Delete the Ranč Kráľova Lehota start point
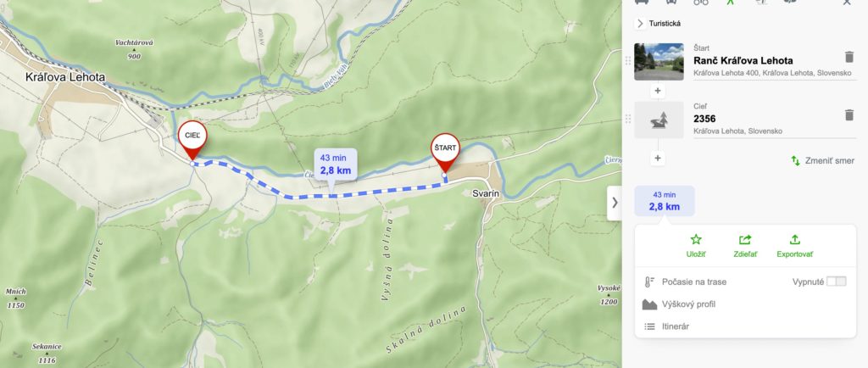Viewport: 868px width, 368px height. 849,57
